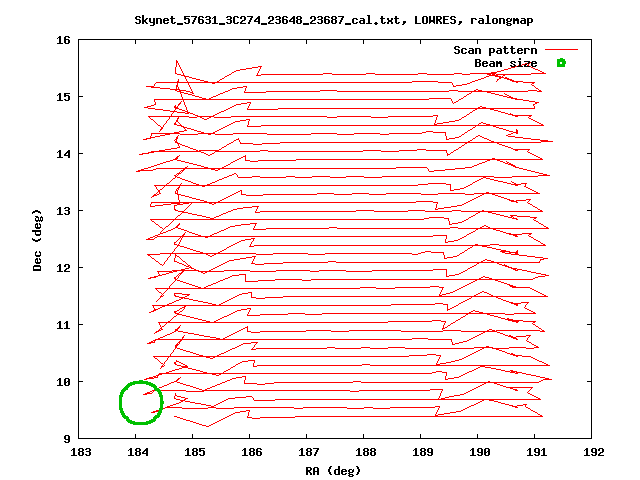Click the y-axis tick label 15

[x=64, y=97]
